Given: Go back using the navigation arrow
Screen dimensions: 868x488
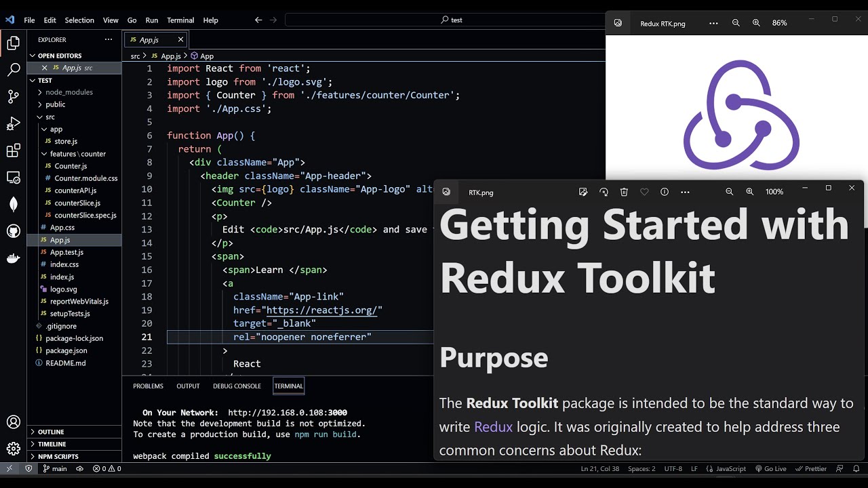Looking at the screenshot, I should point(258,20).
